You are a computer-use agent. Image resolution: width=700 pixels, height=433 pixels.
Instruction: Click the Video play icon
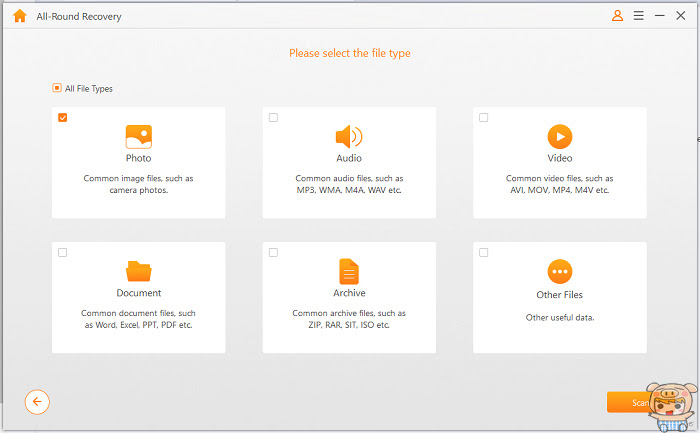point(560,137)
